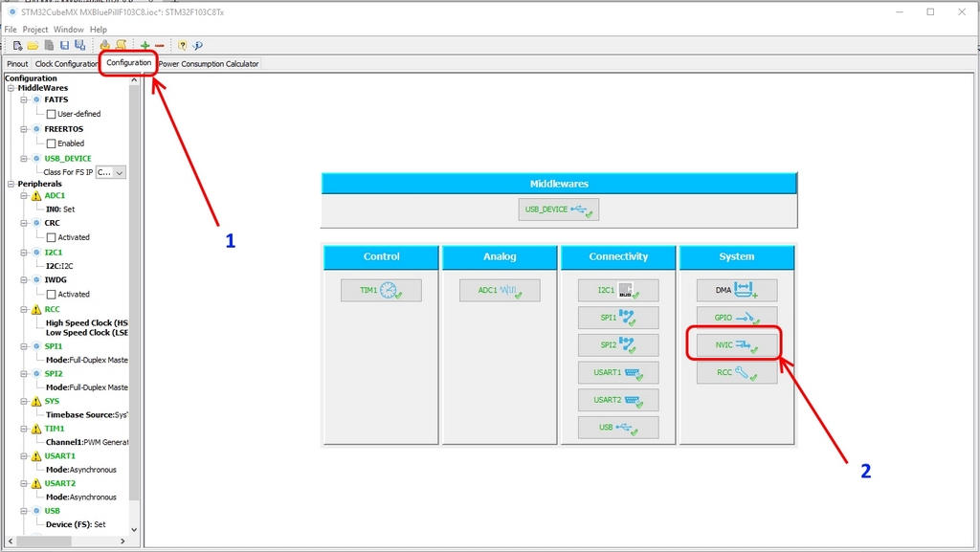This screenshot has width=980, height=552.
Task: Check the CRC Activated checkbox
Action: (52, 237)
